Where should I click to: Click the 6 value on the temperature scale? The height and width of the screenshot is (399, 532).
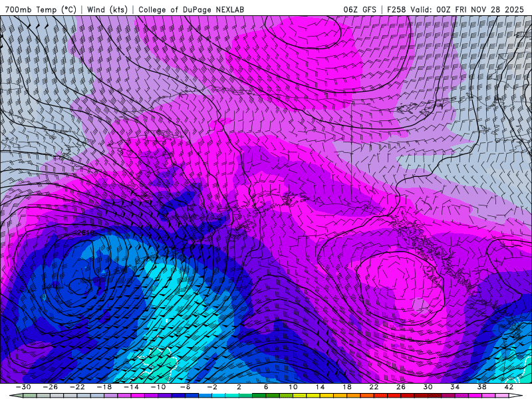point(266,387)
